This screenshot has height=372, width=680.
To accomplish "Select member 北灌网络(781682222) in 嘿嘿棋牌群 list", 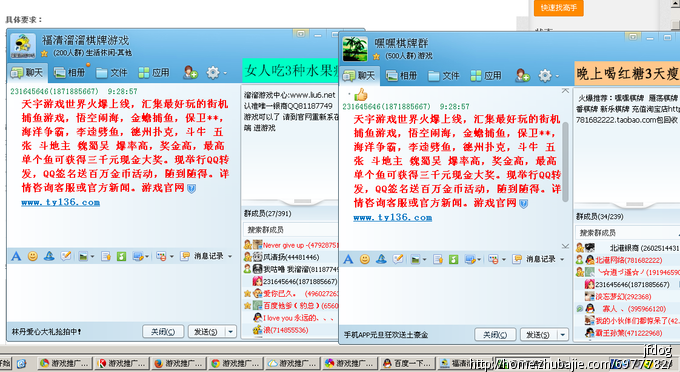I will tap(628, 260).
